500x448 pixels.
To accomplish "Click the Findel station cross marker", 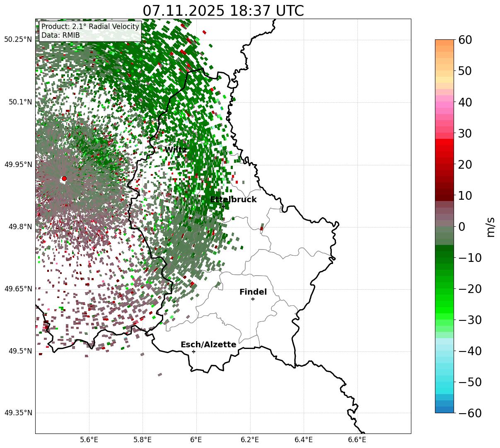I will [x=253, y=299].
